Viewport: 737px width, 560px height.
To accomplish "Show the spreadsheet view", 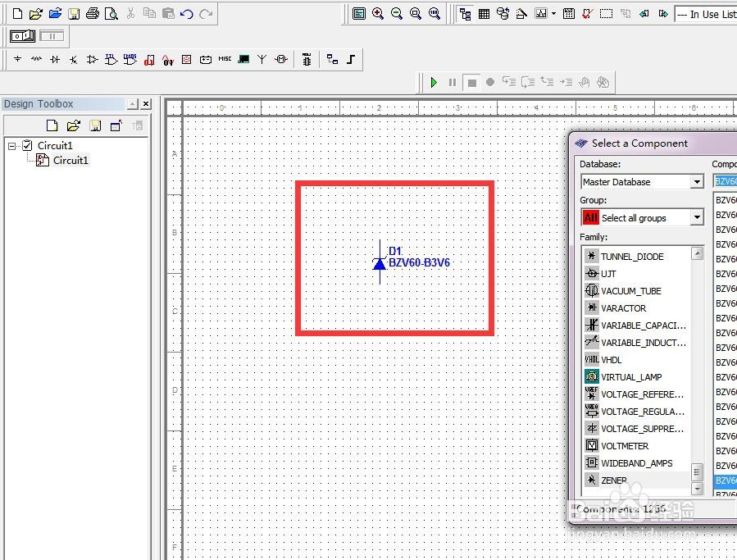I will 485,14.
